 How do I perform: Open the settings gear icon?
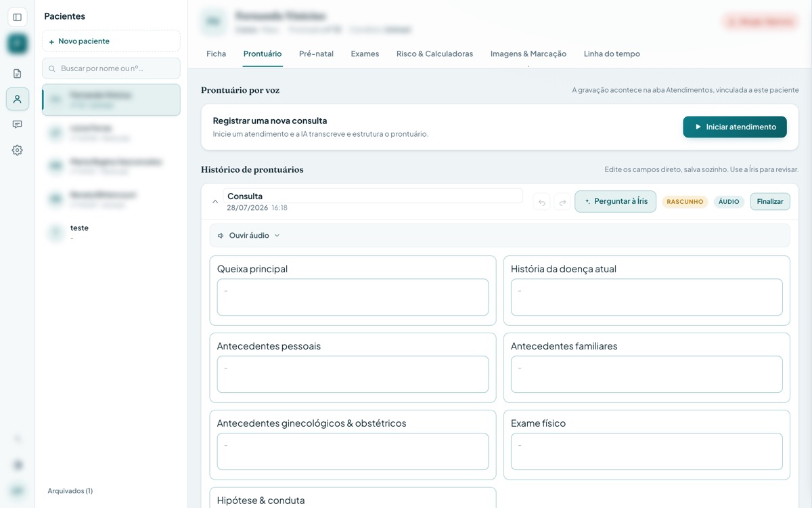(18, 150)
